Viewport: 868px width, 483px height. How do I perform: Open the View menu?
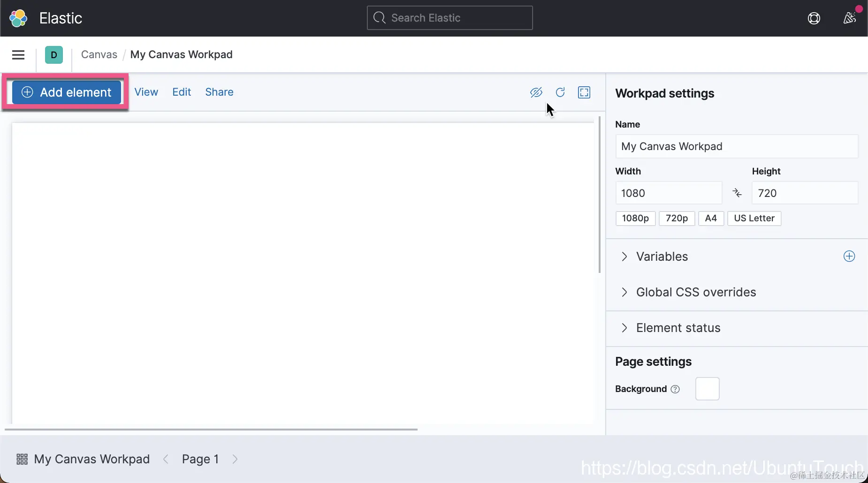(x=146, y=92)
